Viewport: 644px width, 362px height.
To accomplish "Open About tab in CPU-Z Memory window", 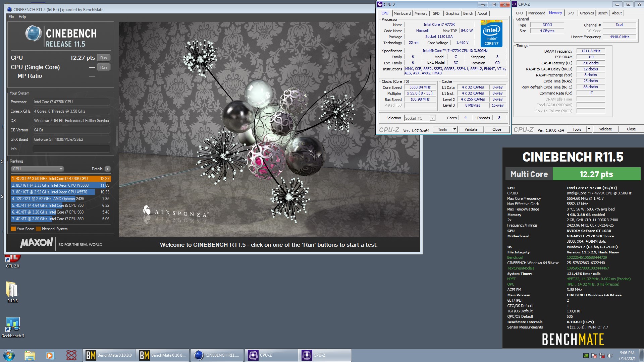I will pos(616,13).
